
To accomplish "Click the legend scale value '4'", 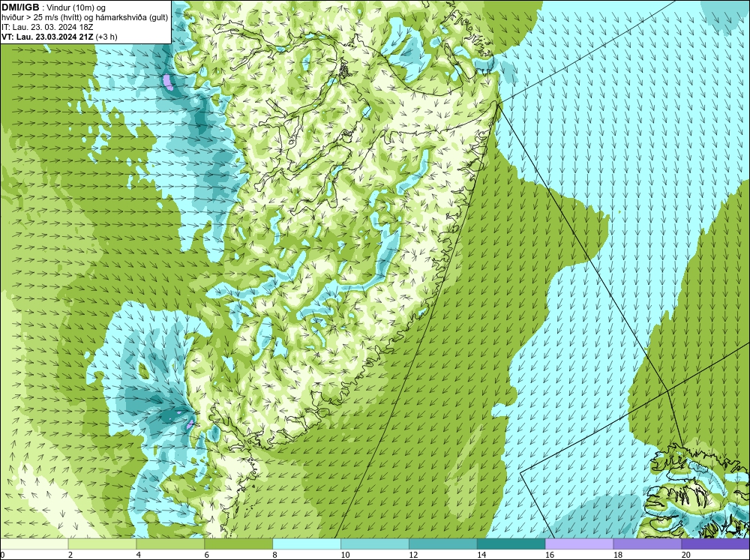I will [x=138, y=555].
